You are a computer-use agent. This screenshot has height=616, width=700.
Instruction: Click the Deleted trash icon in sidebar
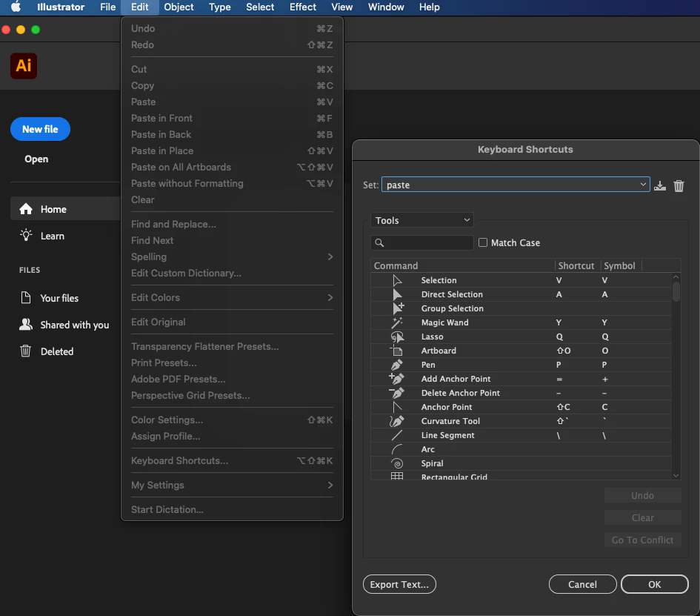(x=26, y=351)
